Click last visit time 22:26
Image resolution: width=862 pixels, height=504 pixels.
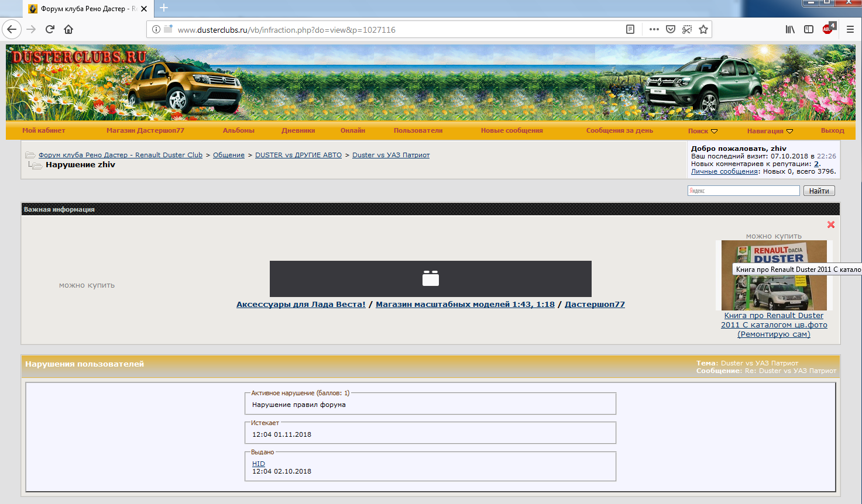point(826,156)
